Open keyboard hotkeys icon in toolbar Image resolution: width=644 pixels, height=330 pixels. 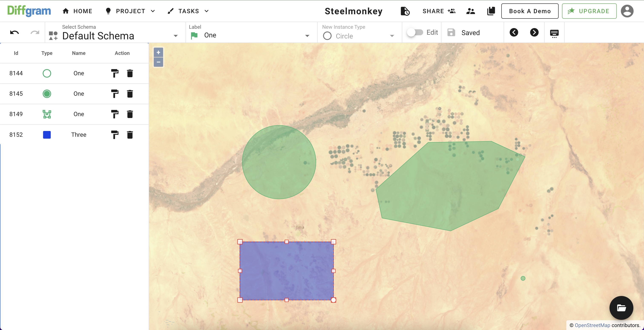click(554, 33)
